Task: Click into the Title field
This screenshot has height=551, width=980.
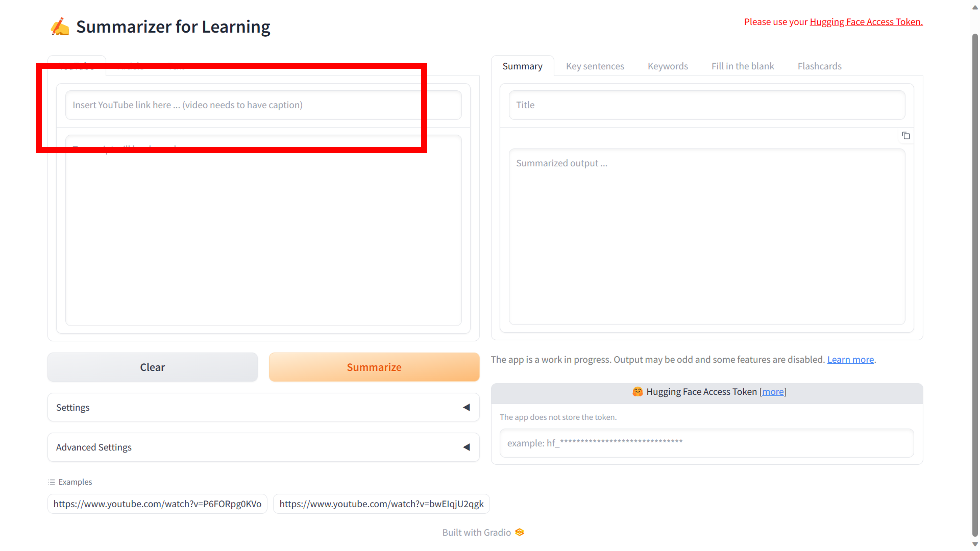Action: (706, 105)
